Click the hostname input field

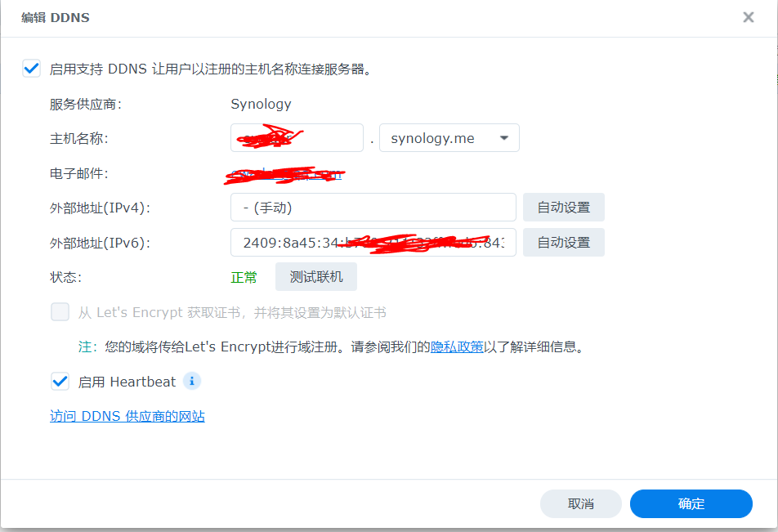pos(297,137)
